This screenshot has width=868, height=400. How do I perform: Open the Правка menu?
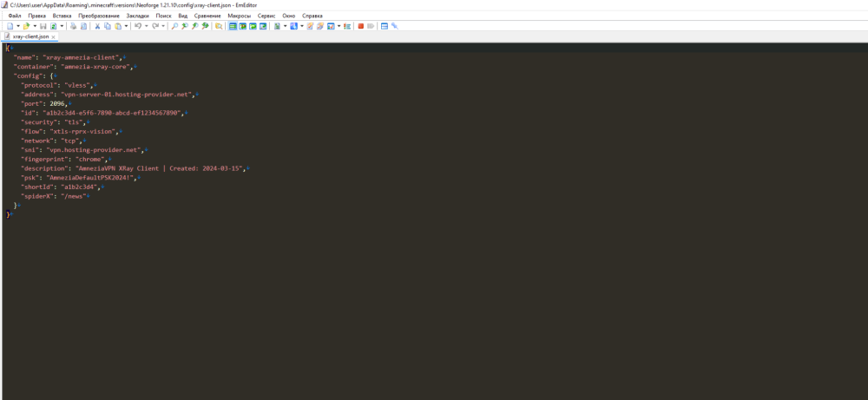[37, 16]
